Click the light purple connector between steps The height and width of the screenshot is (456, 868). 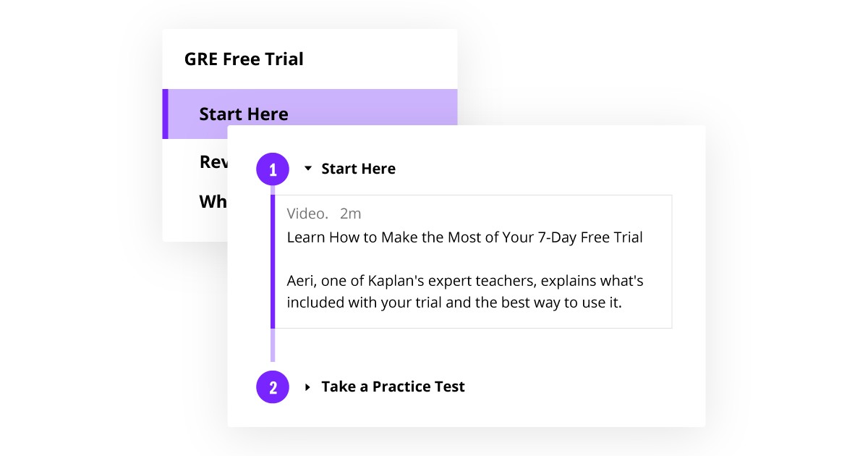pyautogui.click(x=273, y=345)
